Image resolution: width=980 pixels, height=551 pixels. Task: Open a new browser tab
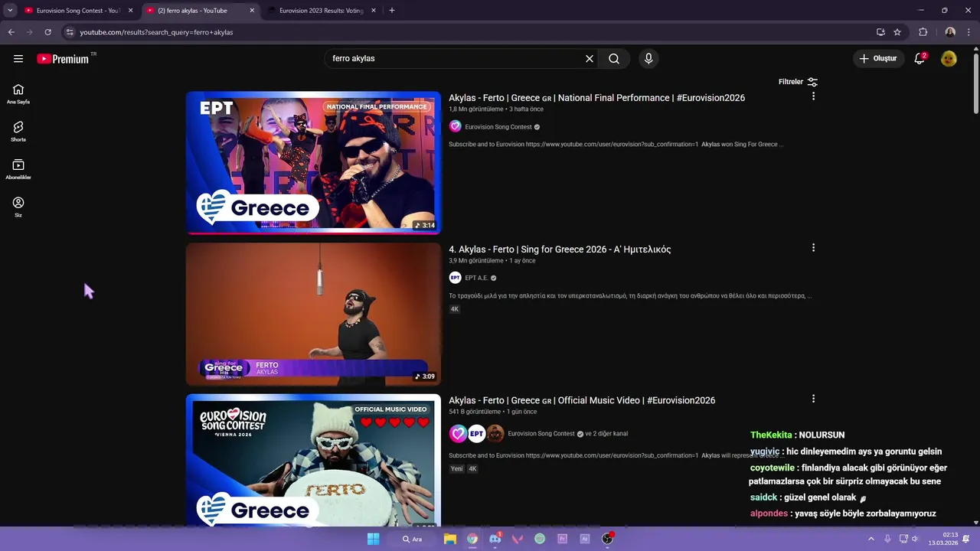(x=392, y=11)
